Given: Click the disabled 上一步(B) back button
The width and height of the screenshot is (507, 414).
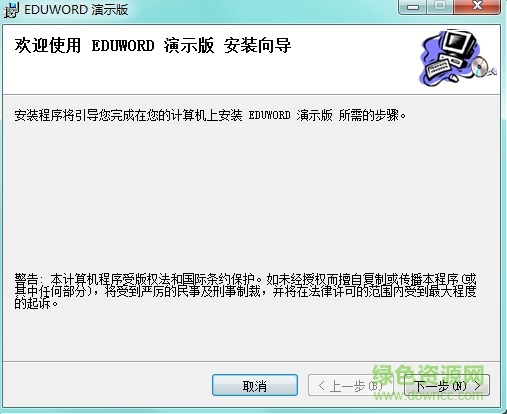Looking at the screenshot, I should coord(351,385).
